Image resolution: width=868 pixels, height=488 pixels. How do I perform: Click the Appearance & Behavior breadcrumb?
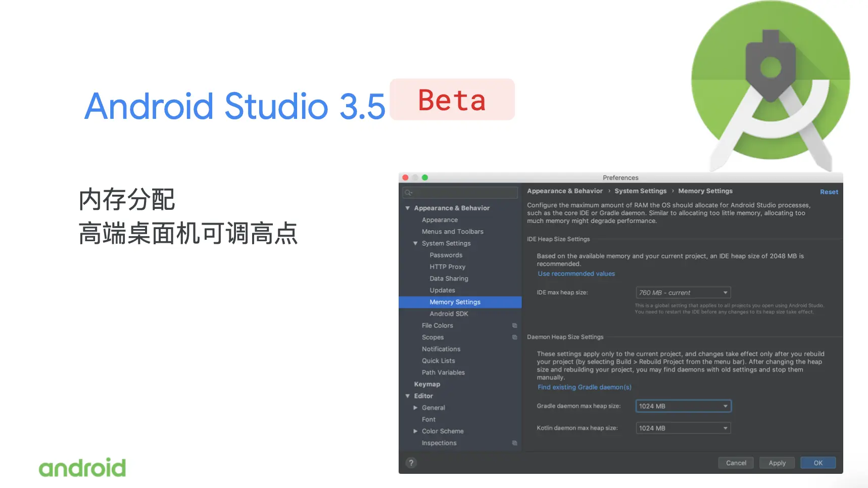[565, 191]
